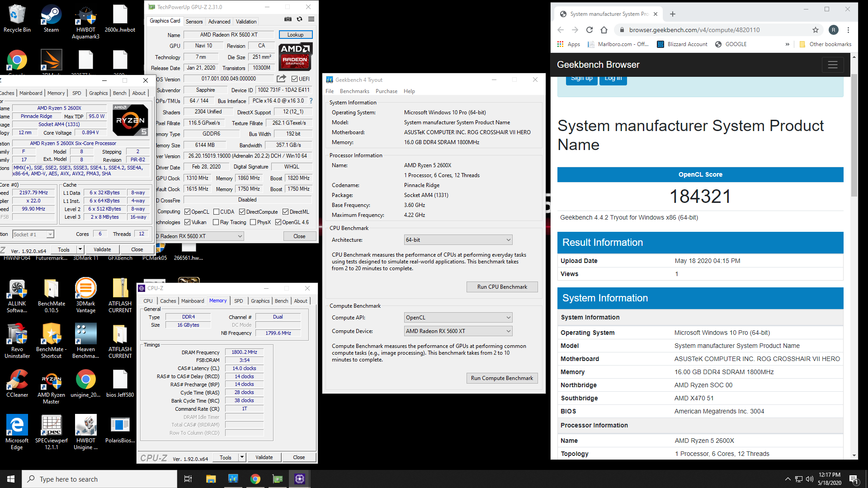This screenshot has height=488, width=868.
Task: Show hidden system tray icons chevron
Action: click(788, 479)
